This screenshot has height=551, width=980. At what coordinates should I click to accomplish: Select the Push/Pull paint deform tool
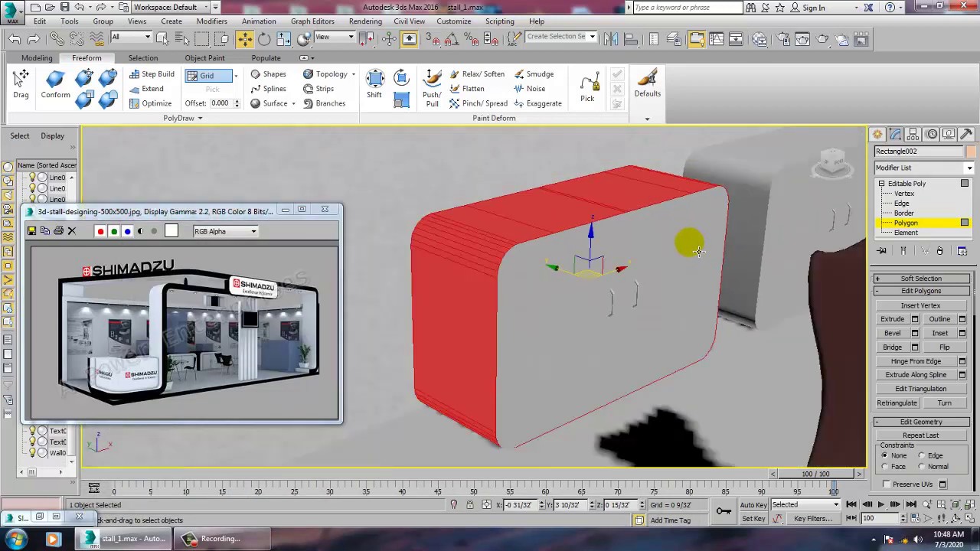coord(432,87)
